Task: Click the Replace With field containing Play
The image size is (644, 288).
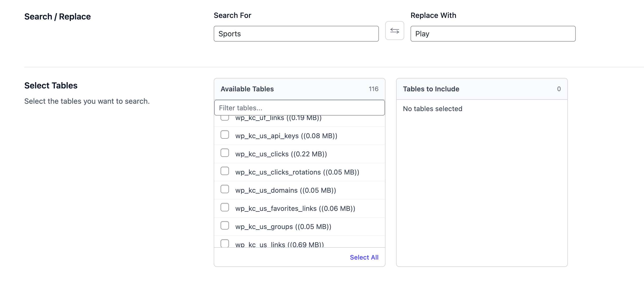Action: pyautogui.click(x=493, y=34)
